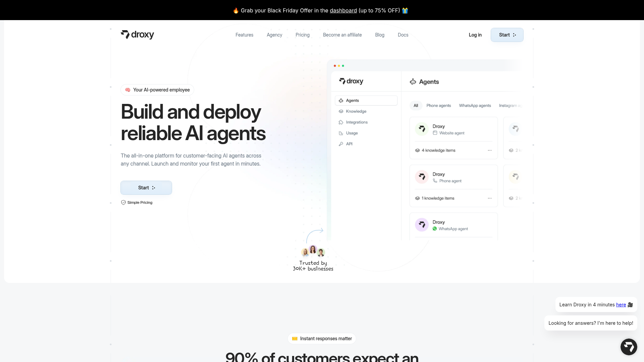Click the Droxy WhatsApp agent card
The image size is (644, 362).
[x=453, y=226]
